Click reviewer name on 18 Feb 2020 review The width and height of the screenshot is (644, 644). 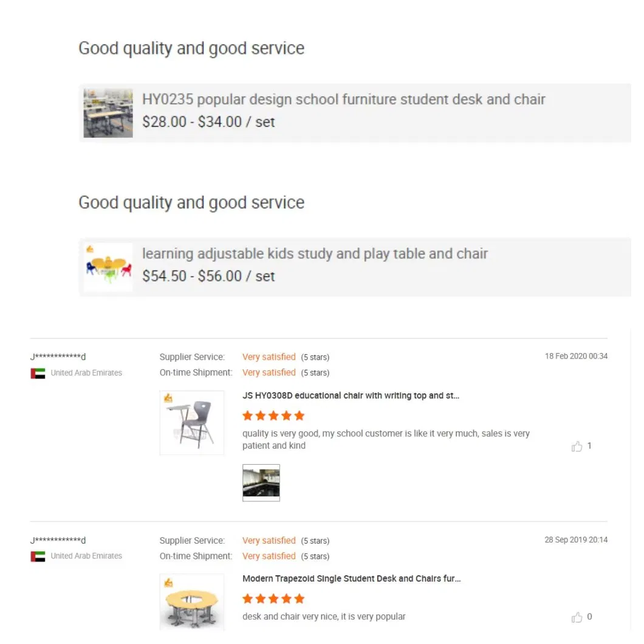coord(58,357)
